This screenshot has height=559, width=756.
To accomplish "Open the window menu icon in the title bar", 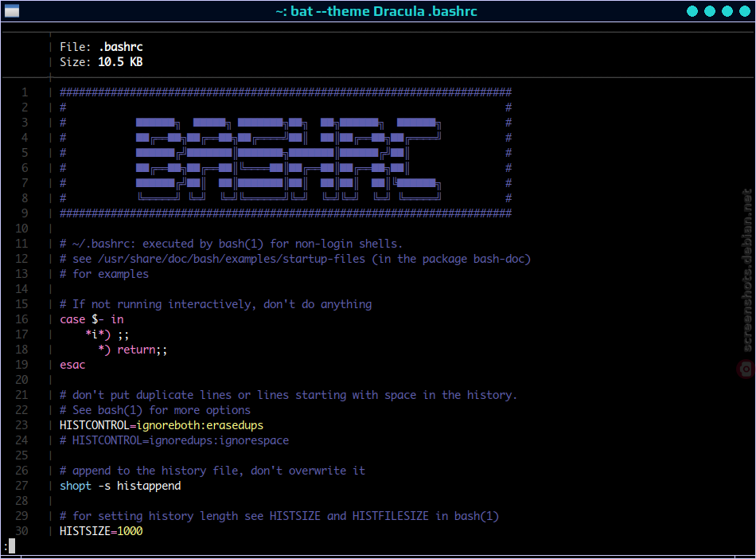I will (x=12, y=10).
